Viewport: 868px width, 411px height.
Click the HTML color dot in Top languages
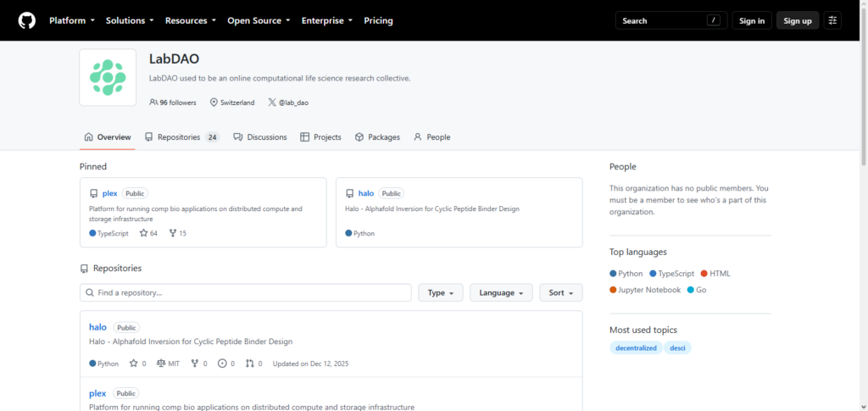pos(704,273)
